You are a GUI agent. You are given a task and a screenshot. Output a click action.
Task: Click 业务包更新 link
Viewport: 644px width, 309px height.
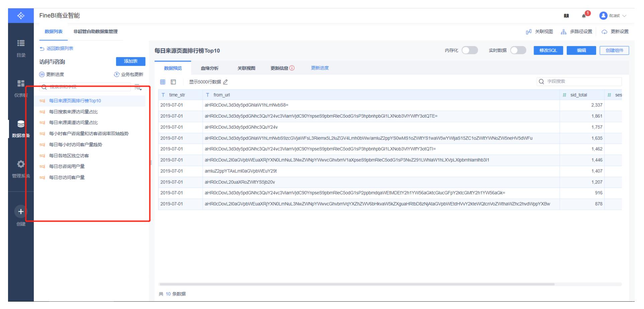pyautogui.click(x=129, y=74)
